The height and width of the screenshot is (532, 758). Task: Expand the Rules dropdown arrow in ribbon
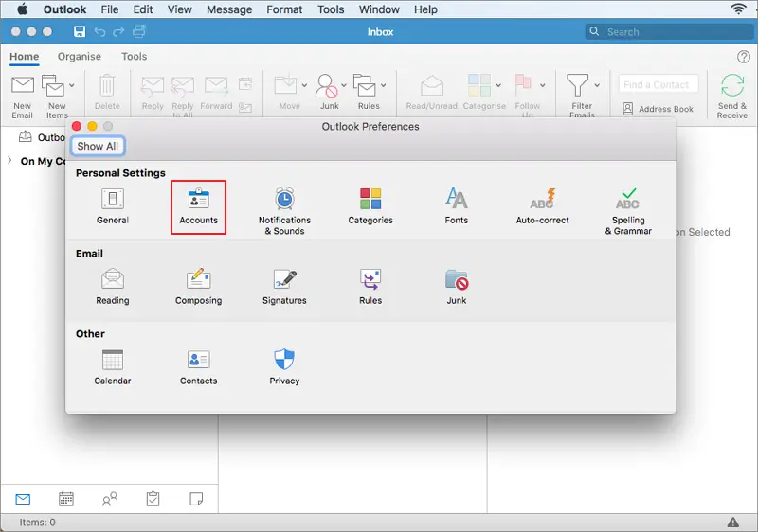(x=384, y=85)
